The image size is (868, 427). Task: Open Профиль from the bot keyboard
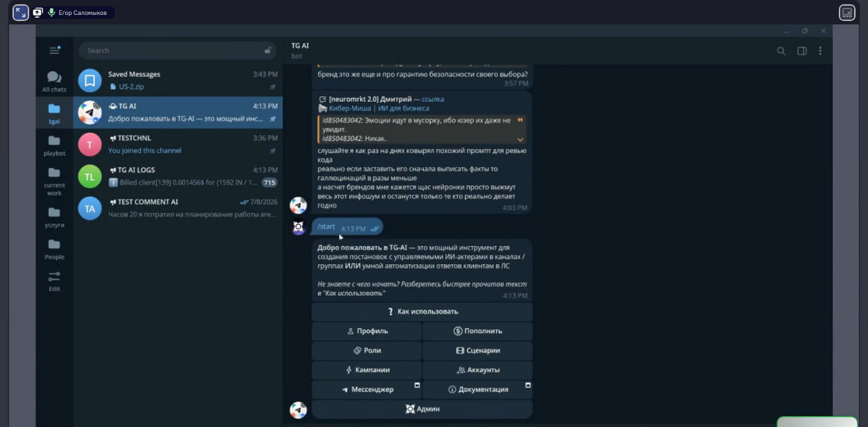point(367,331)
